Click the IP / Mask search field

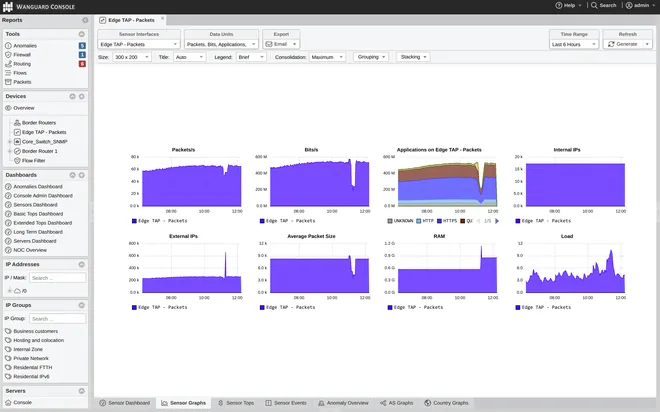(x=58, y=278)
